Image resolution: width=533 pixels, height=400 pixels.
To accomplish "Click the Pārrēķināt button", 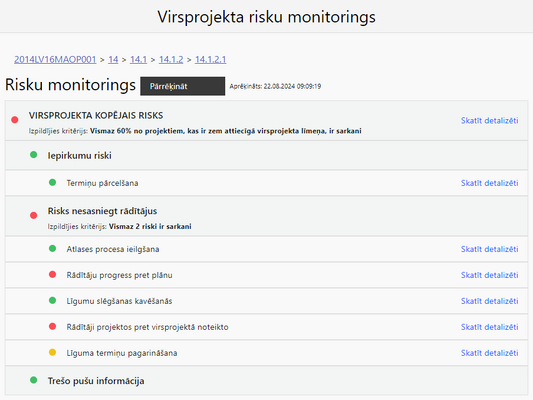I will coord(183,86).
